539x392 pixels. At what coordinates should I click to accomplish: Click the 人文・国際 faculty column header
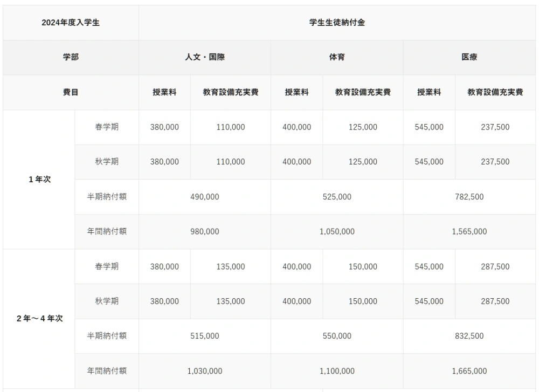coord(204,57)
